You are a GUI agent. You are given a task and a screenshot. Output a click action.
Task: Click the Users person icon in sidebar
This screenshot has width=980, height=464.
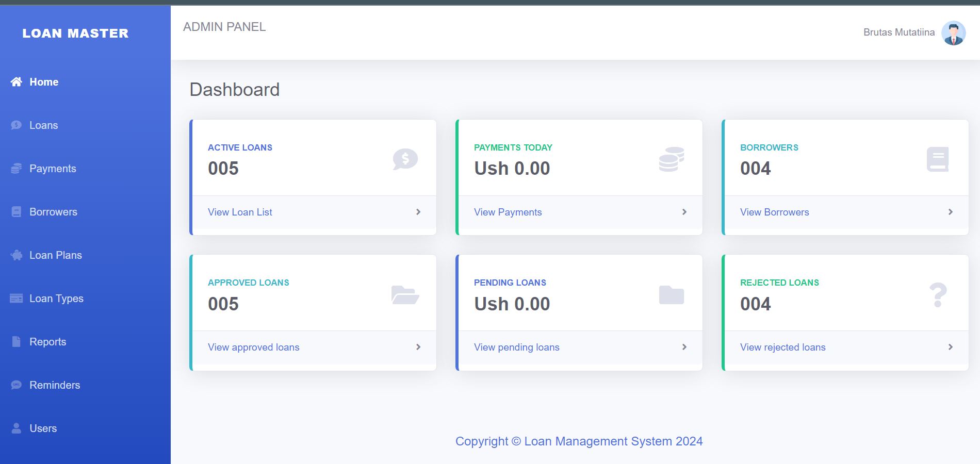pos(17,428)
